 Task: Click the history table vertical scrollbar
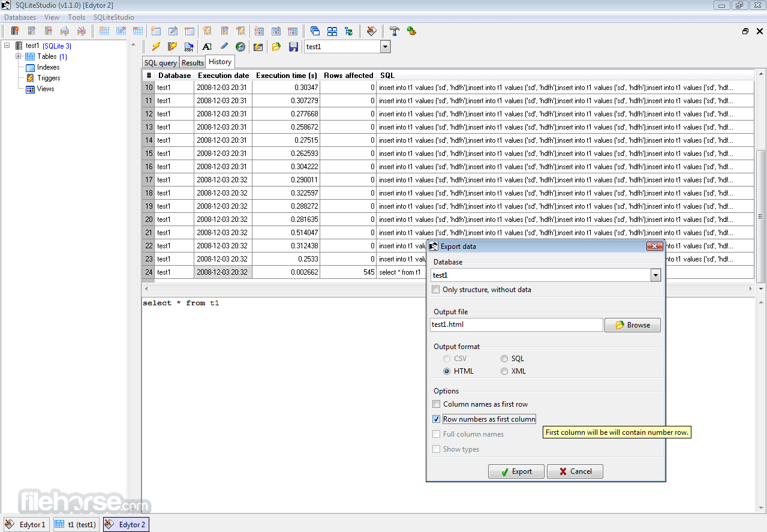click(760, 217)
